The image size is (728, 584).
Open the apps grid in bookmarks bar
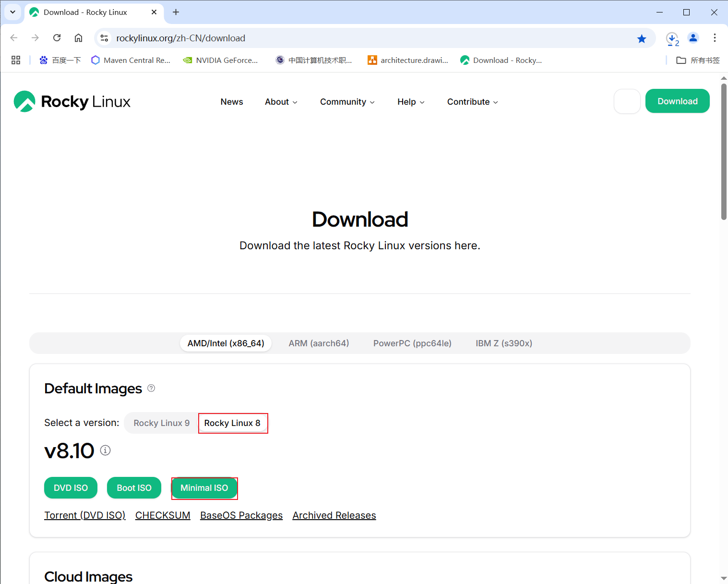pos(16,60)
